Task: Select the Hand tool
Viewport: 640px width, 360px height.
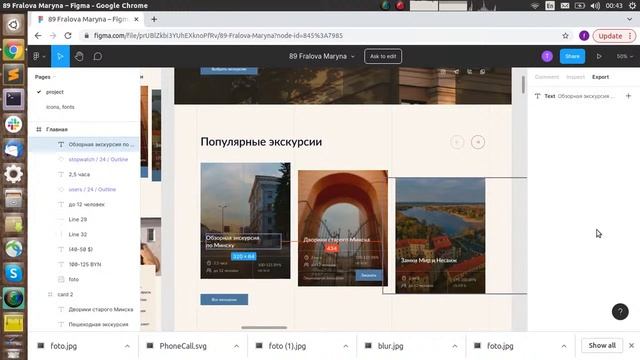Action: click(79, 56)
